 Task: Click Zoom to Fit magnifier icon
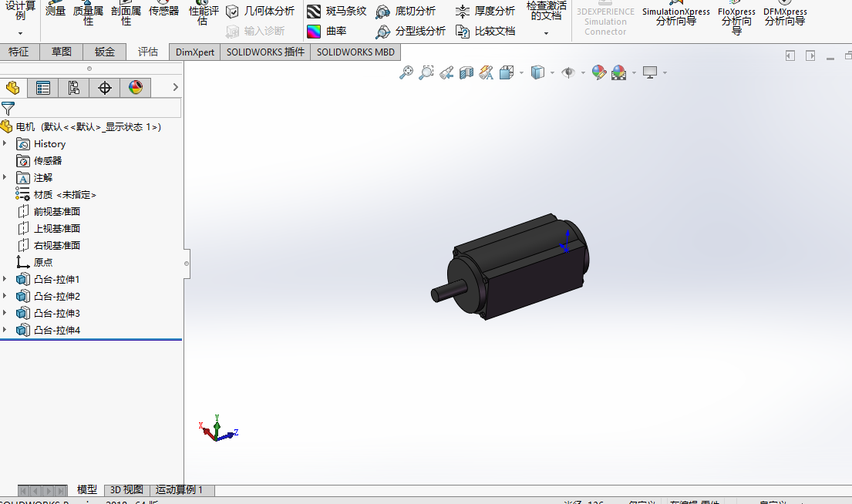[x=406, y=72]
